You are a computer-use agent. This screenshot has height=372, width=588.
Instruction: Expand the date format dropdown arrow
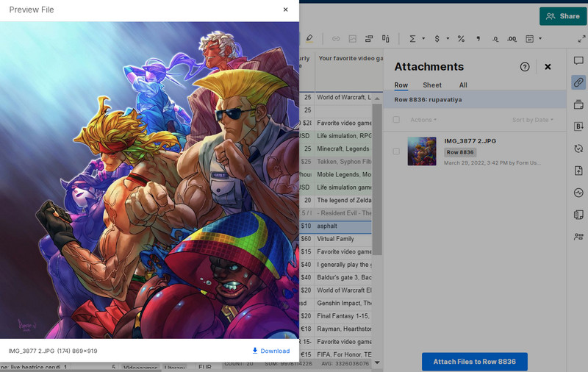click(540, 39)
